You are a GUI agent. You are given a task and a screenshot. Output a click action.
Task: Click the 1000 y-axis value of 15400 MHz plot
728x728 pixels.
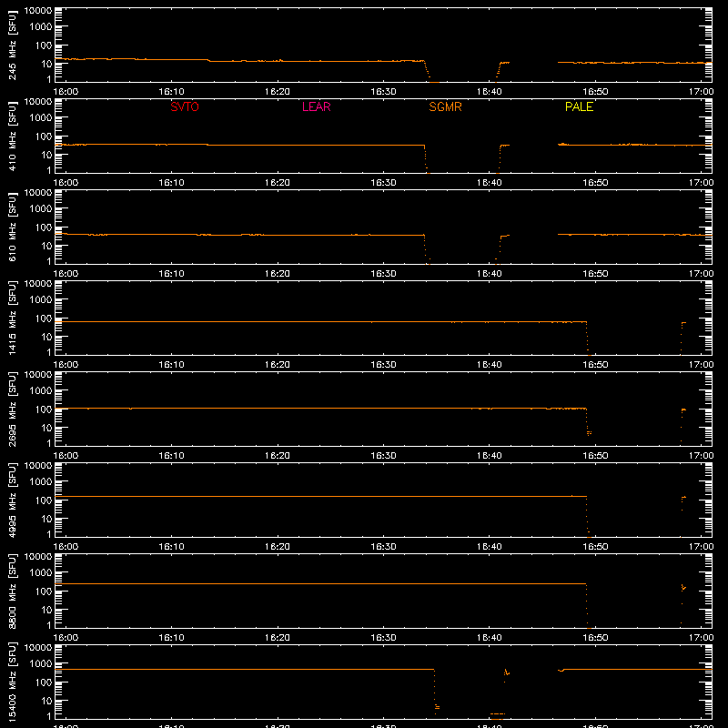[x=41, y=664]
